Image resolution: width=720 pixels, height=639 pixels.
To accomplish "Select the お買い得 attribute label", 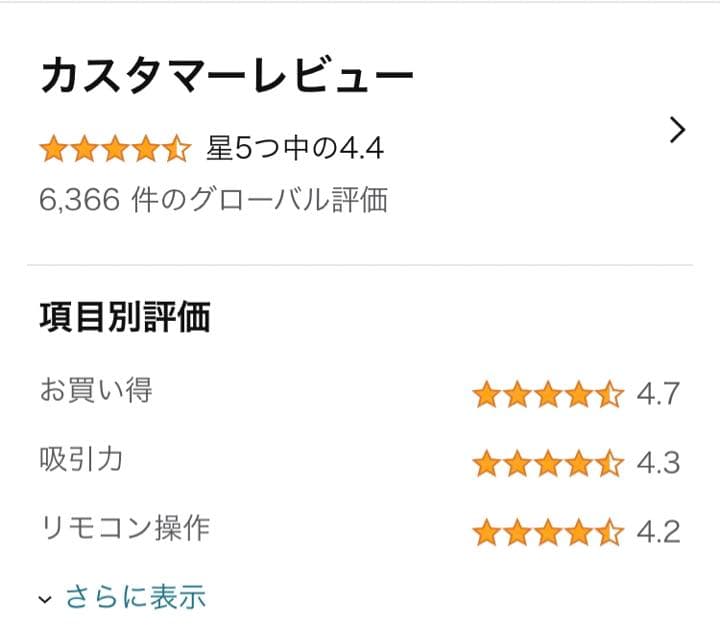I will [96, 390].
